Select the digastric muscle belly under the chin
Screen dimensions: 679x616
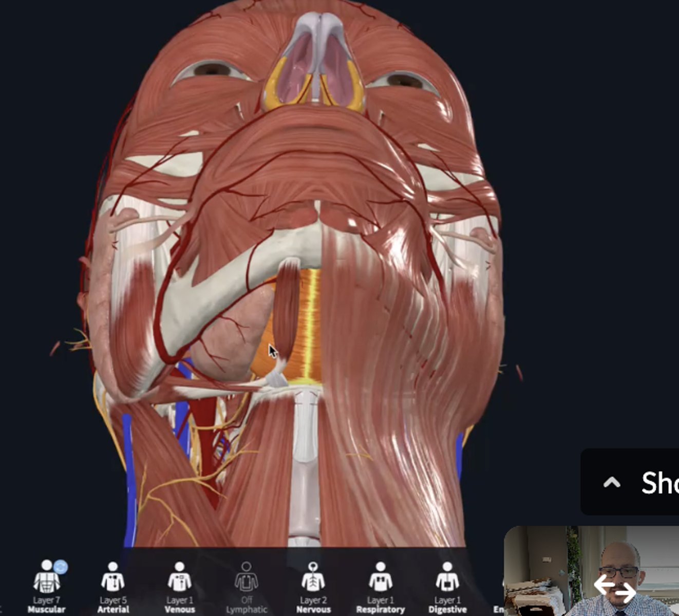286,308
